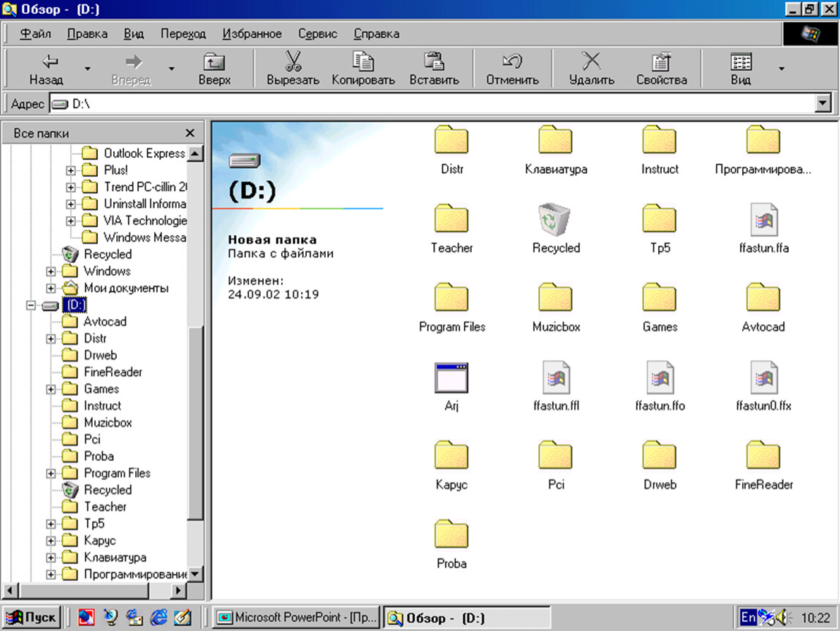840x631 pixels.
Task: Open the Пуск Start menu
Action: pyautogui.click(x=32, y=618)
